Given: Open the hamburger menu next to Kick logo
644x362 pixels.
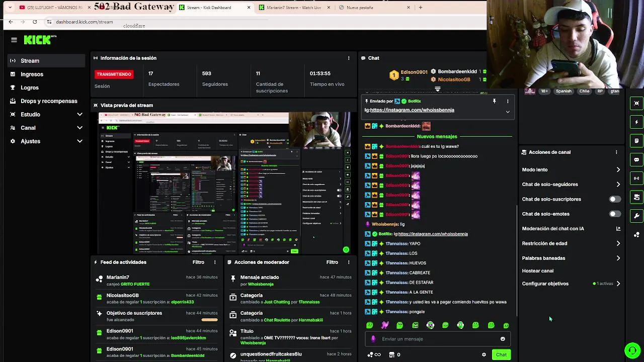Looking at the screenshot, I should [14, 40].
